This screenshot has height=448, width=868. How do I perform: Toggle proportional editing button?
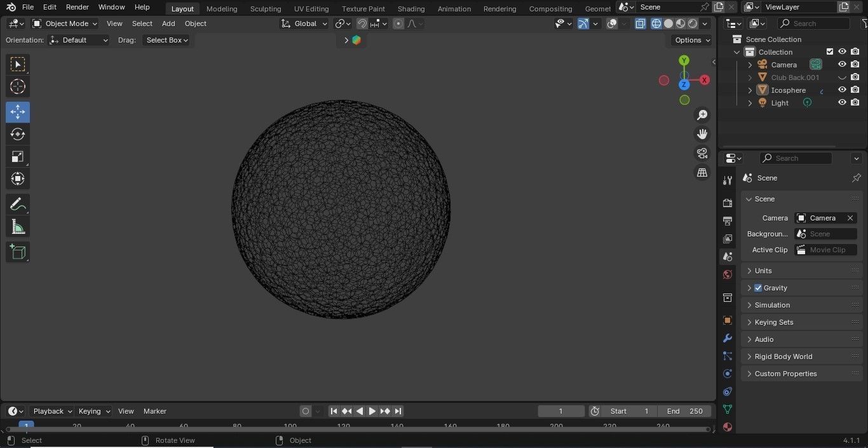click(x=398, y=24)
